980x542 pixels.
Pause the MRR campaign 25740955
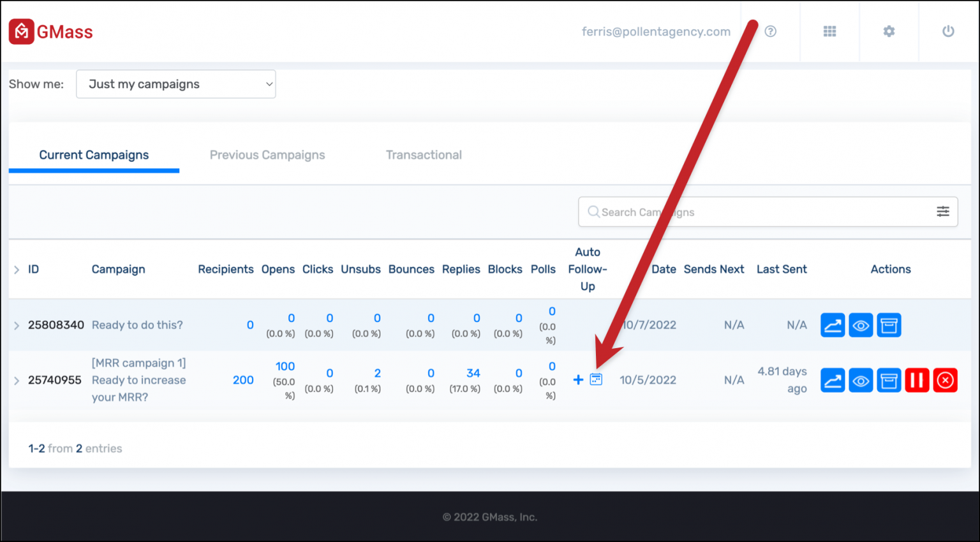click(x=917, y=381)
